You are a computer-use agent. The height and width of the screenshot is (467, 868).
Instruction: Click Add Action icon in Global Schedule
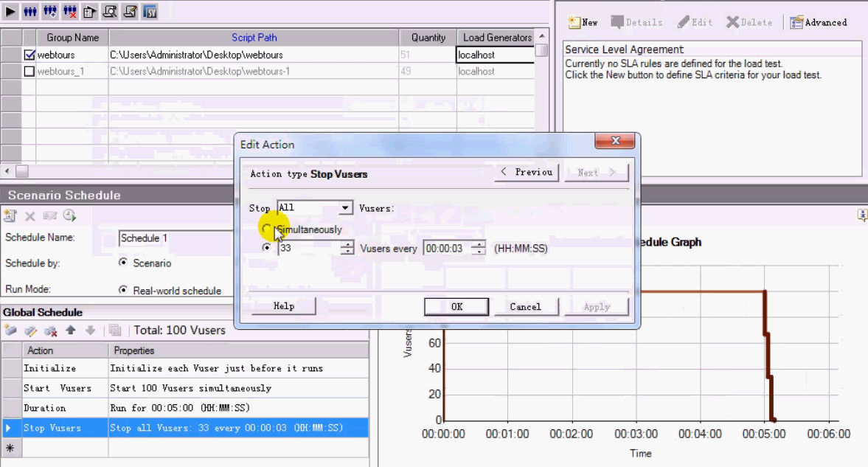[x=10, y=331]
